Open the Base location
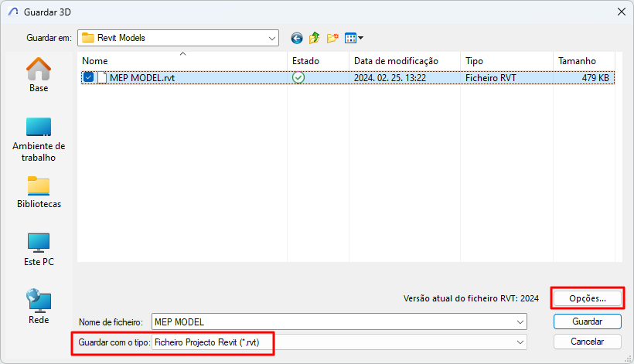The width and height of the screenshot is (634, 364). tap(39, 75)
